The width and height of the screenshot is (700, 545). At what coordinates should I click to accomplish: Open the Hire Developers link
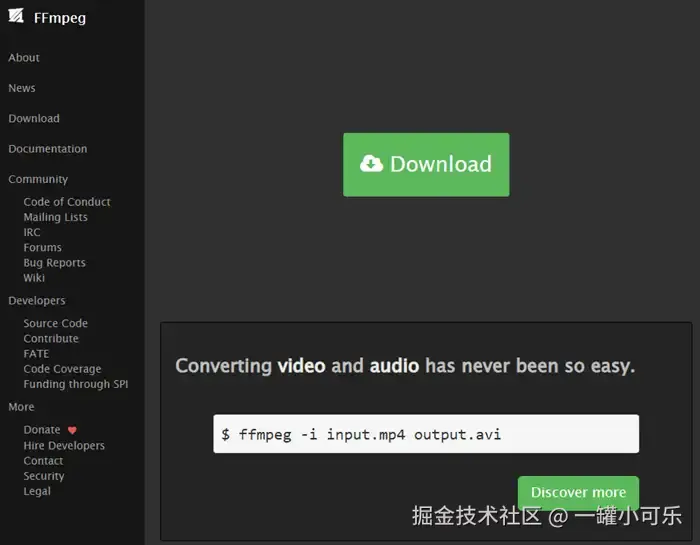[x=64, y=445]
